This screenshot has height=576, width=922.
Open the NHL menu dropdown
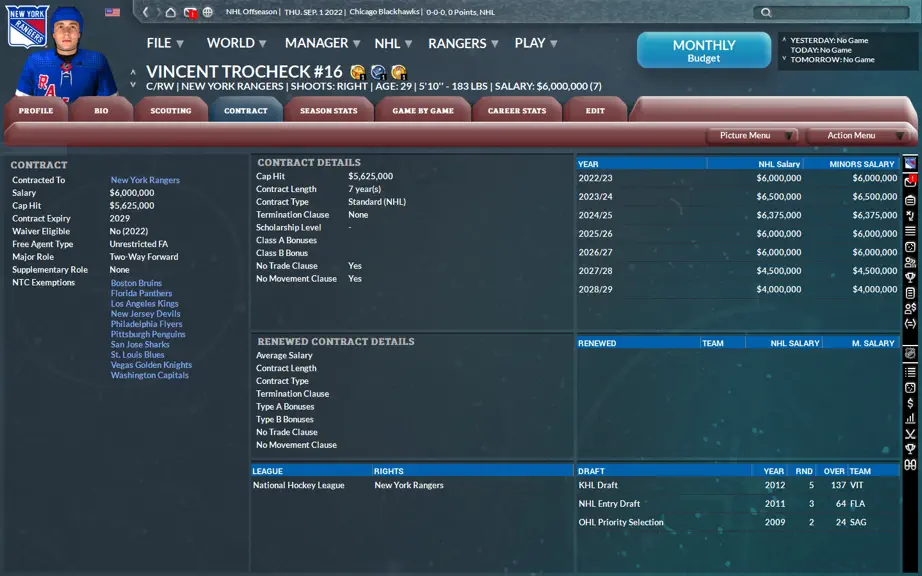pyautogui.click(x=393, y=43)
